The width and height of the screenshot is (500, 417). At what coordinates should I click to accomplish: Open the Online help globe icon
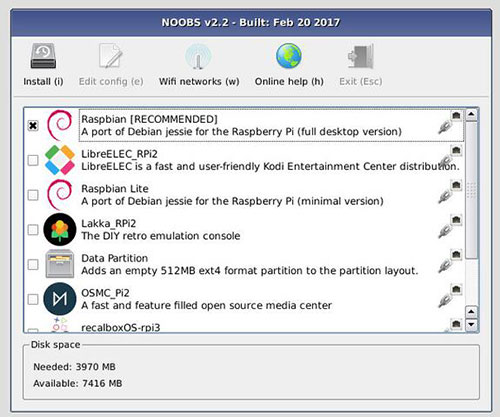(x=289, y=56)
